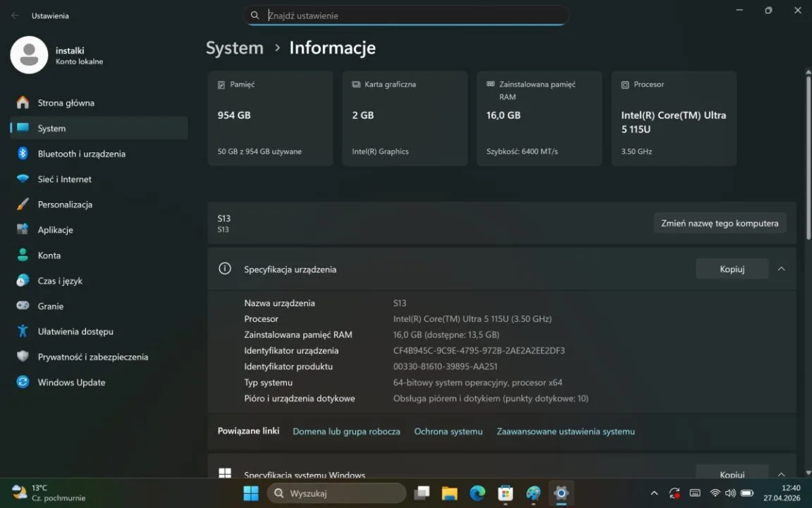812x508 pixels.
Task: Show hidden system tray icons
Action: [654, 493]
